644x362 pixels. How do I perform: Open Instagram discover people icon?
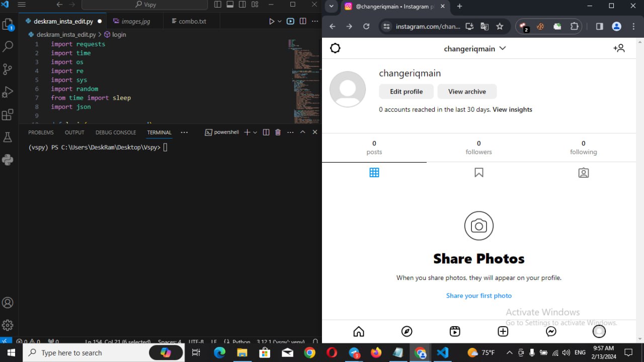(619, 48)
